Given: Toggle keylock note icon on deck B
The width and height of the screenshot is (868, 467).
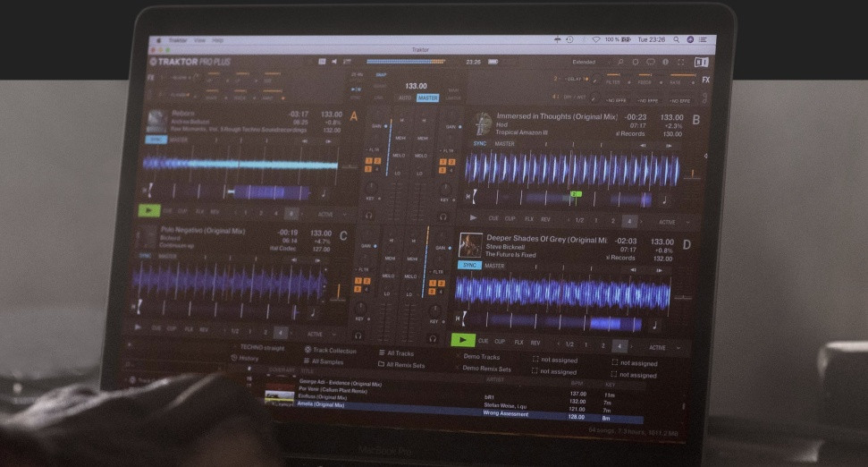Looking at the screenshot, I should (x=664, y=200).
